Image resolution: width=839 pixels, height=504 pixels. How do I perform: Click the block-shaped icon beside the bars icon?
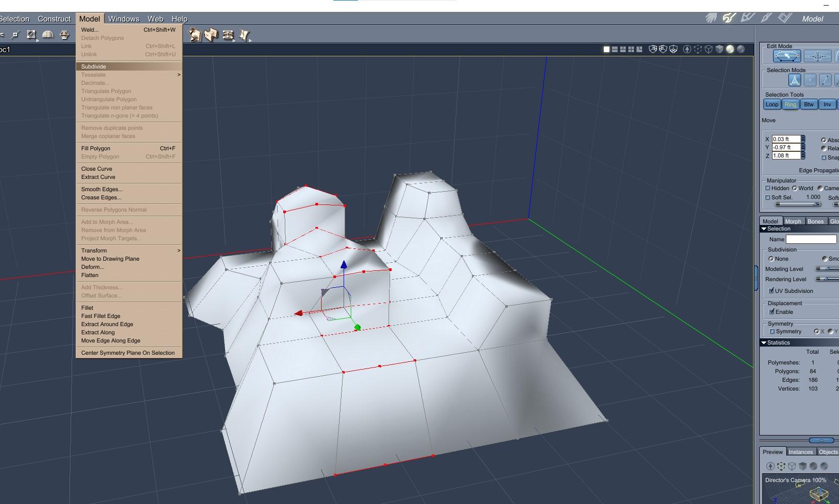211,35
